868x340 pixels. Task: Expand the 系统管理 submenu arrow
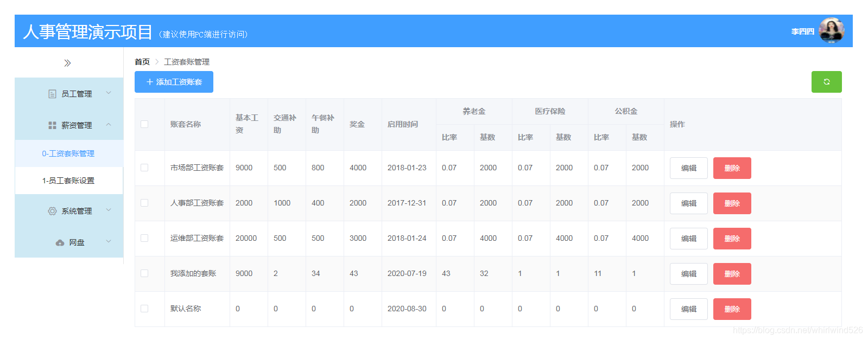click(x=109, y=210)
